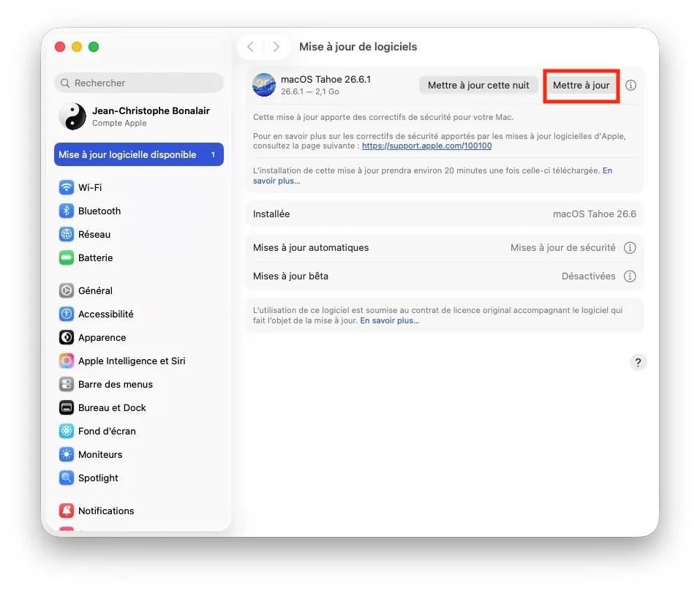Click the Mises à jour automatiques label

coord(311,248)
